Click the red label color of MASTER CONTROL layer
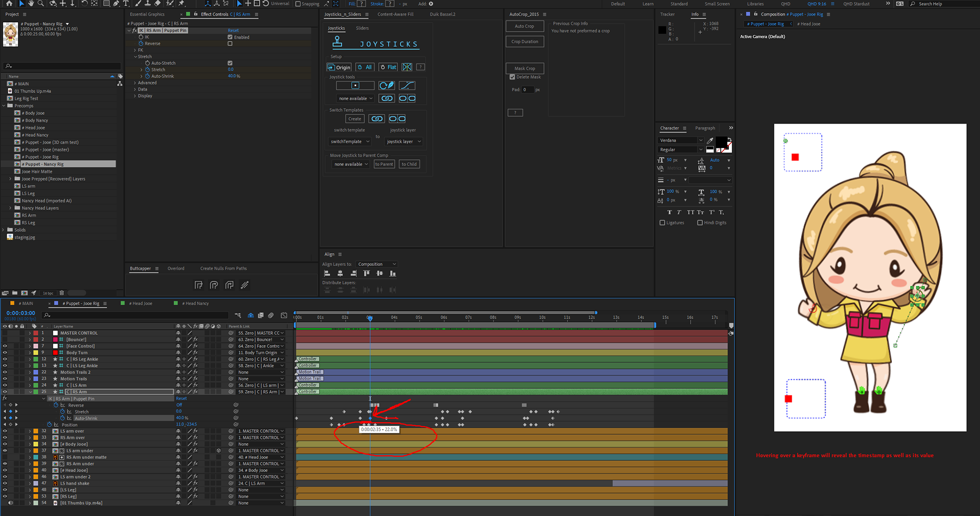The height and width of the screenshot is (516, 980). (x=36, y=333)
